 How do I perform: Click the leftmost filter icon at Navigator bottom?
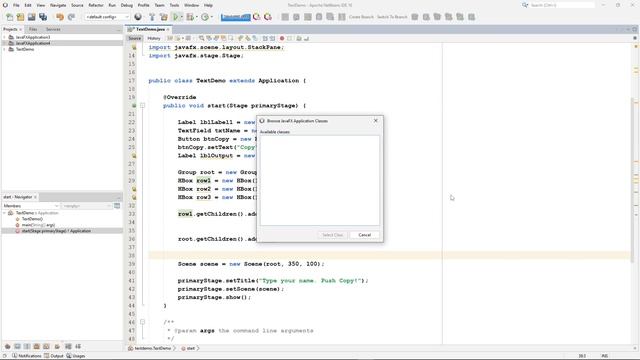click(x=7, y=346)
